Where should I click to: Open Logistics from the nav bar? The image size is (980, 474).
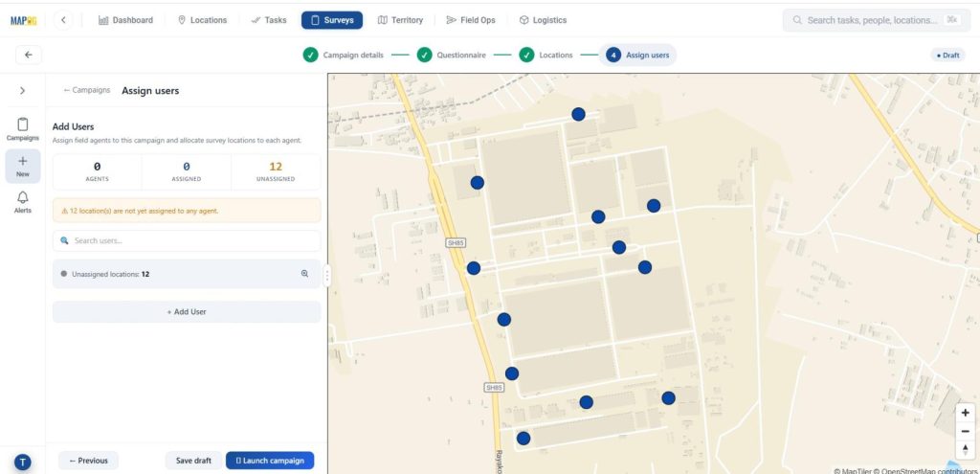coord(544,20)
